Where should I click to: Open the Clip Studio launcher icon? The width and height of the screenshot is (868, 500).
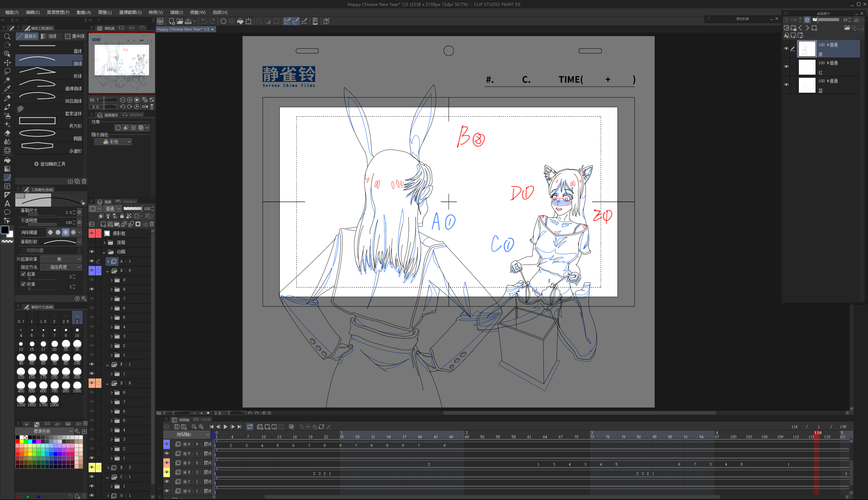pyautogui.click(x=160, y=21)
